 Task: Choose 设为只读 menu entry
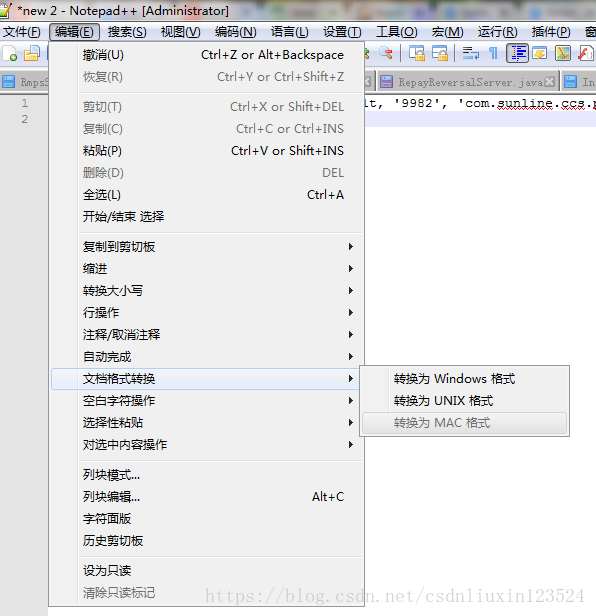[207, 571]
